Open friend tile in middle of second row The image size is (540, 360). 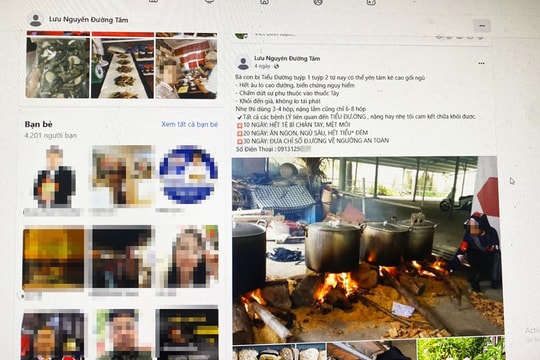121,257
